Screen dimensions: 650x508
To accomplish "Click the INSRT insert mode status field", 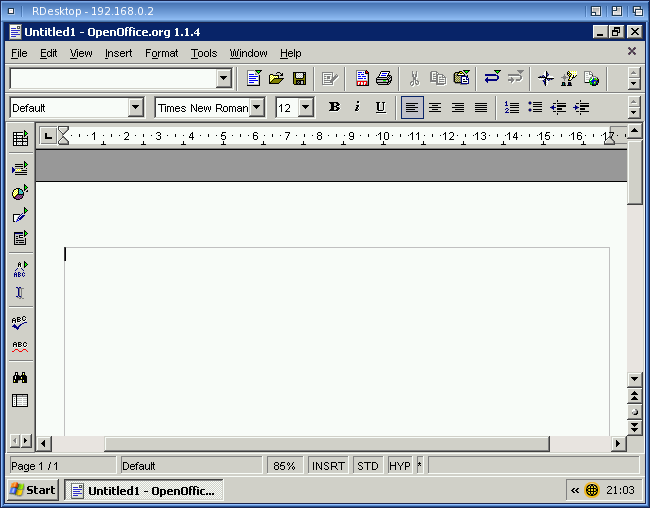I will [328, 466].
